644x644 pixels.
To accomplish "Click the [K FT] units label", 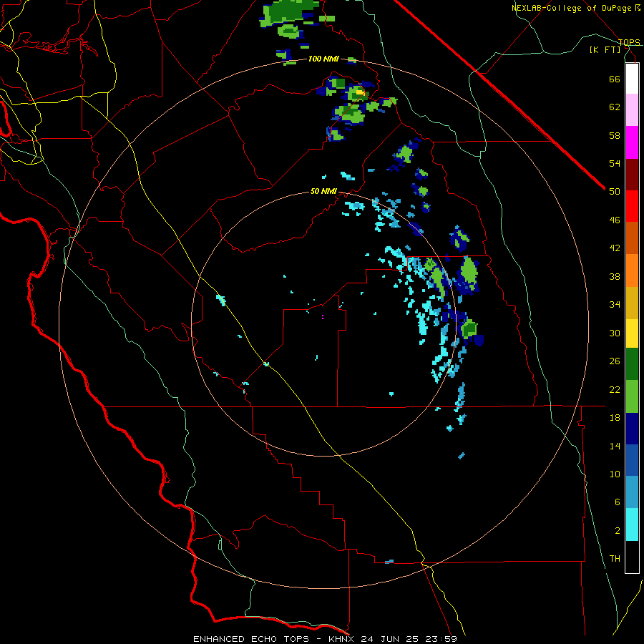I will pos(605,49).
